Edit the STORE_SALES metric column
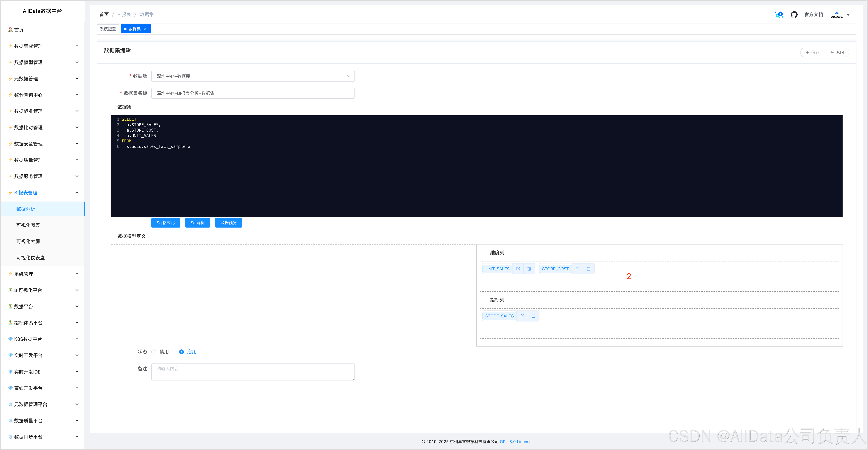Image resolution: width=868 pixels, height=450 pixels. click(522, 316)
